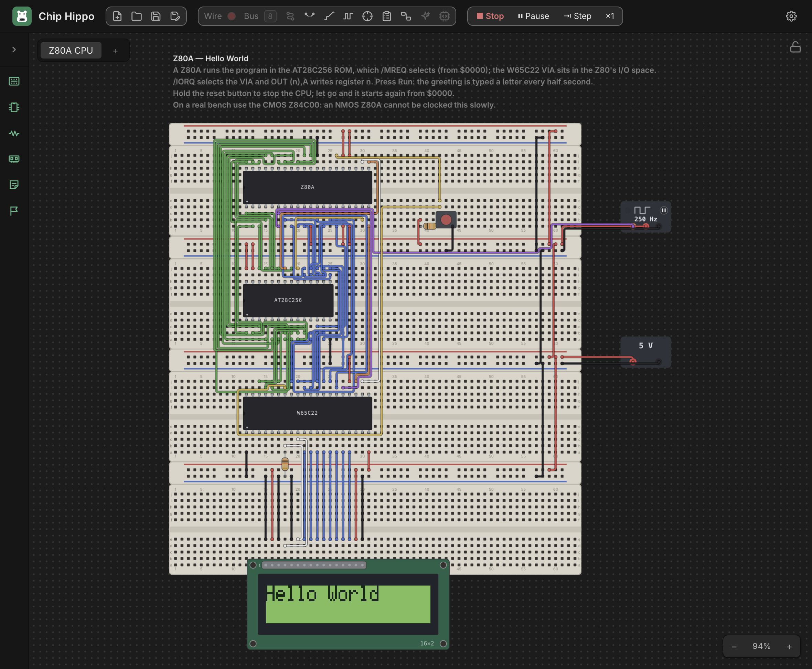Click the save-as icon with pencil

(x=175, y=16)
